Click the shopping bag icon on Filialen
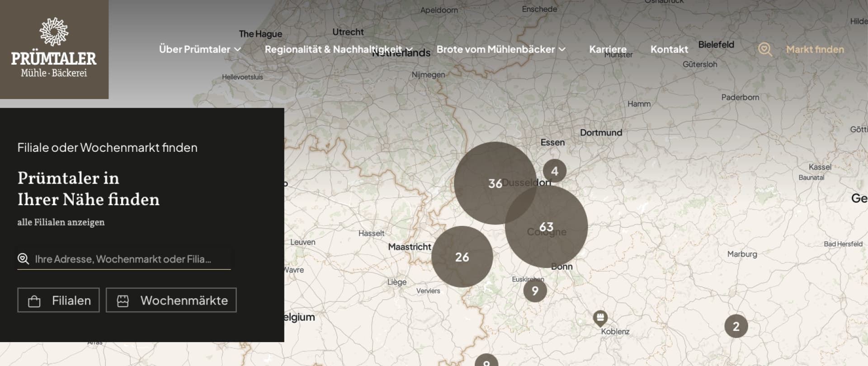868x366 pixels. coord(34,301)
